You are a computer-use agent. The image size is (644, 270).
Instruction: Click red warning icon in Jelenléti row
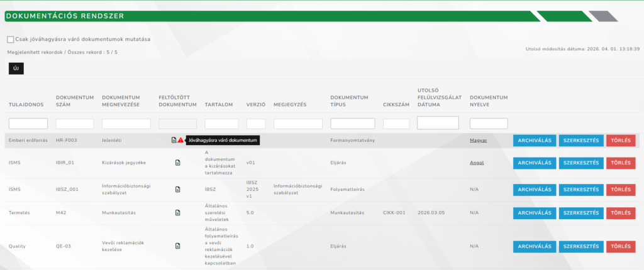tap(181, 140)
